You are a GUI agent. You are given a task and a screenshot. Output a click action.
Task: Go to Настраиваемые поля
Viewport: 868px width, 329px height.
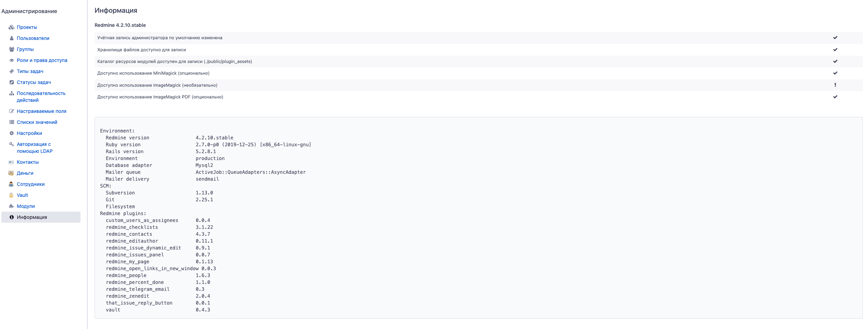click(x=42, y=111)
